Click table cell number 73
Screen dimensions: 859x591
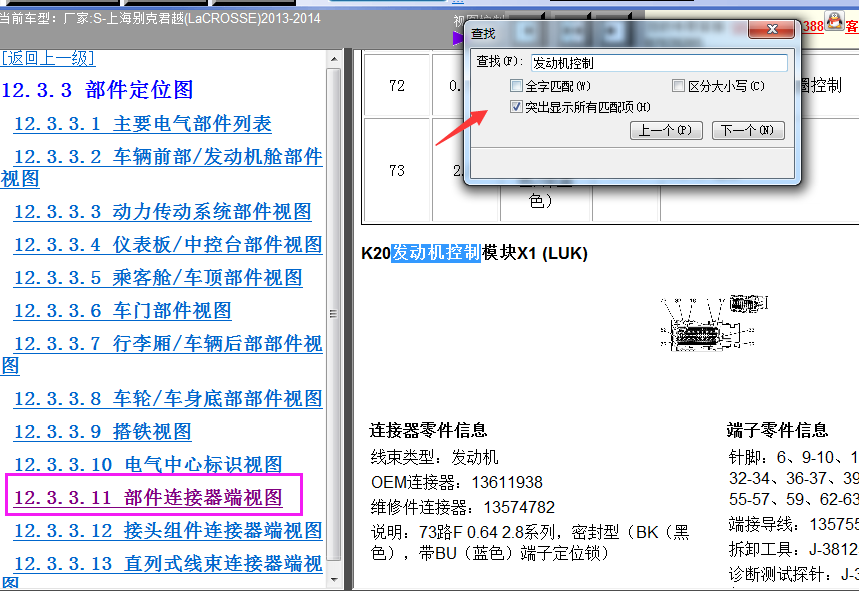(x=397, y=170)
